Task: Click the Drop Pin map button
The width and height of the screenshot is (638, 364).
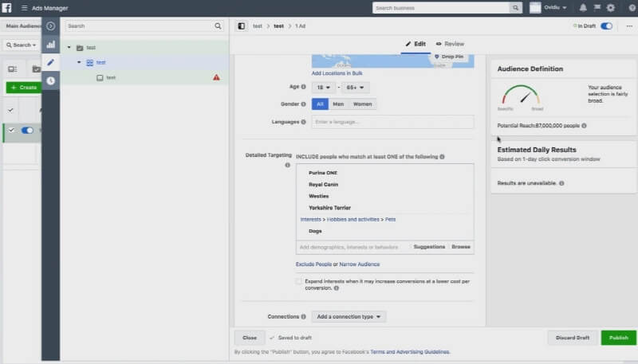Action: point(449,57)
